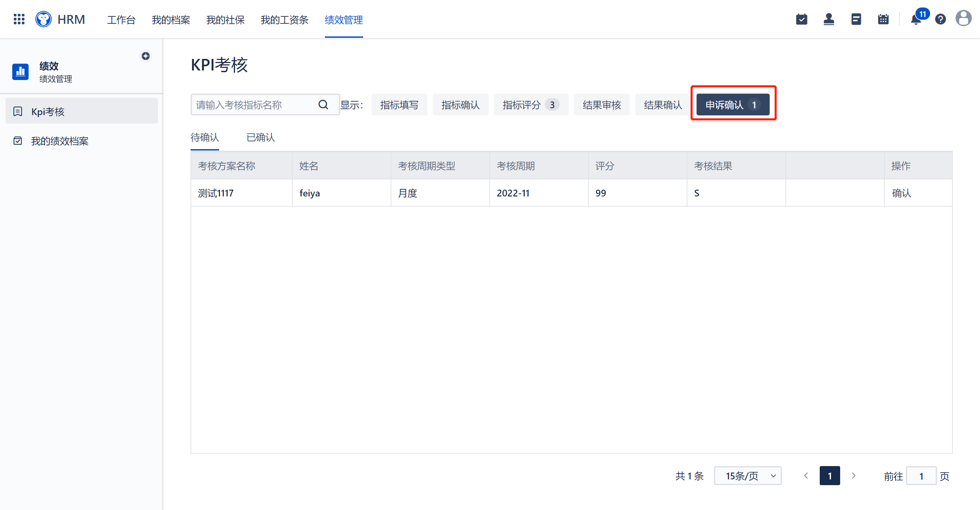Open notifications bell with 11 badge
The image size is (980, 510).
pyautogui.click(x=916, y=19)
